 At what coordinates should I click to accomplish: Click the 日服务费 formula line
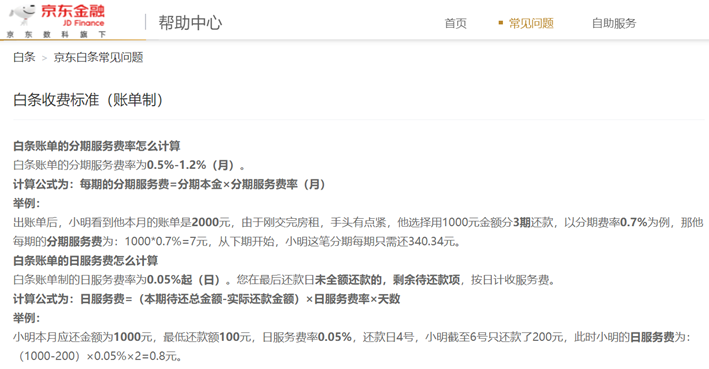tap(207, 299)
